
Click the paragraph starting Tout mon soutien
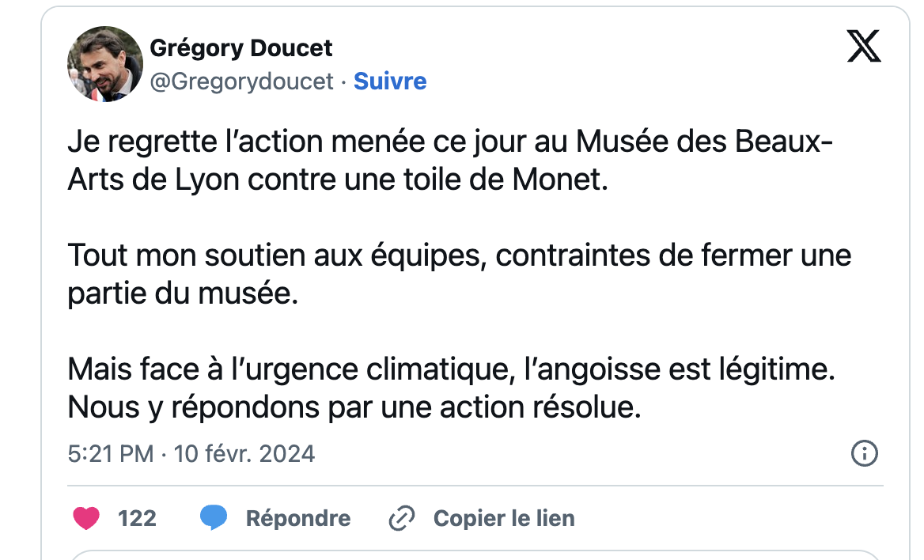tap(460, 274)
